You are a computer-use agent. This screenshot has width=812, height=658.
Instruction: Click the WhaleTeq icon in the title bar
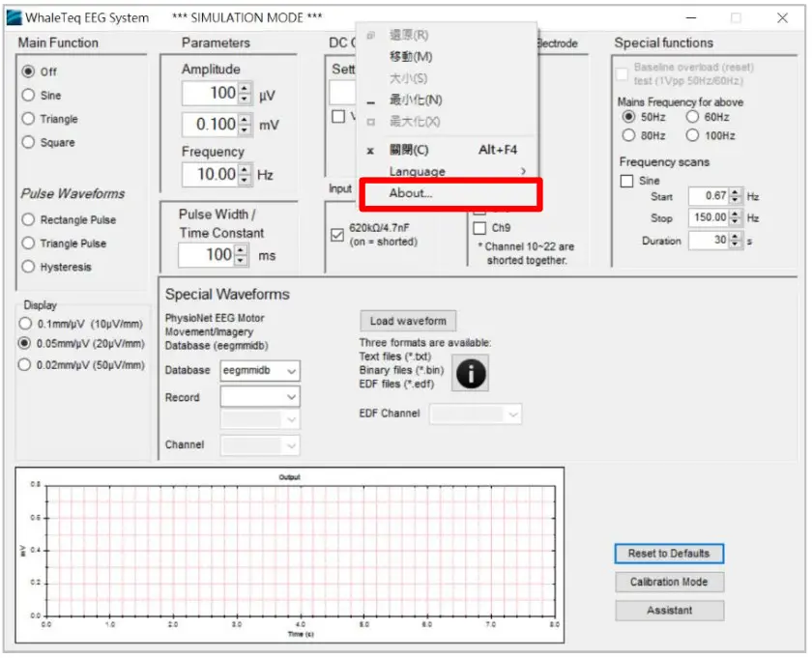[14, 16]
